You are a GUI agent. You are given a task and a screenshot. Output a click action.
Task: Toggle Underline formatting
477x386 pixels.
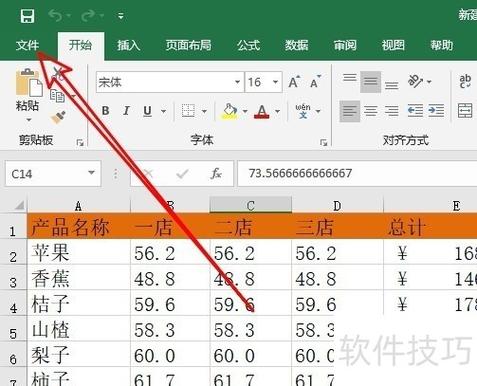[147, 111]
